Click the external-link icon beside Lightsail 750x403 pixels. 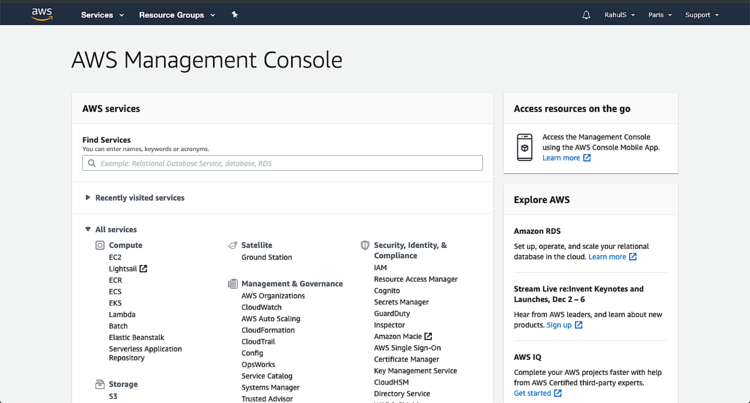click(143, 269)
